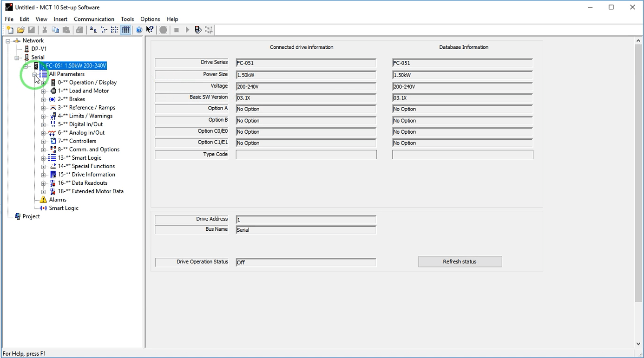644x358 pixels.
Task: Expand the 1-** Load and Motor group
Action: (x=43, y=91)
